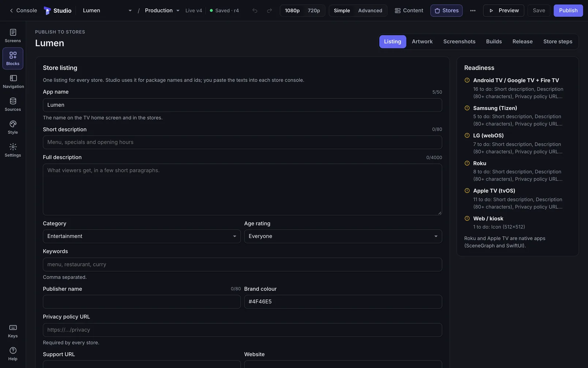
Task: Switch to the Screenshots tab
Action: (459, 42)
